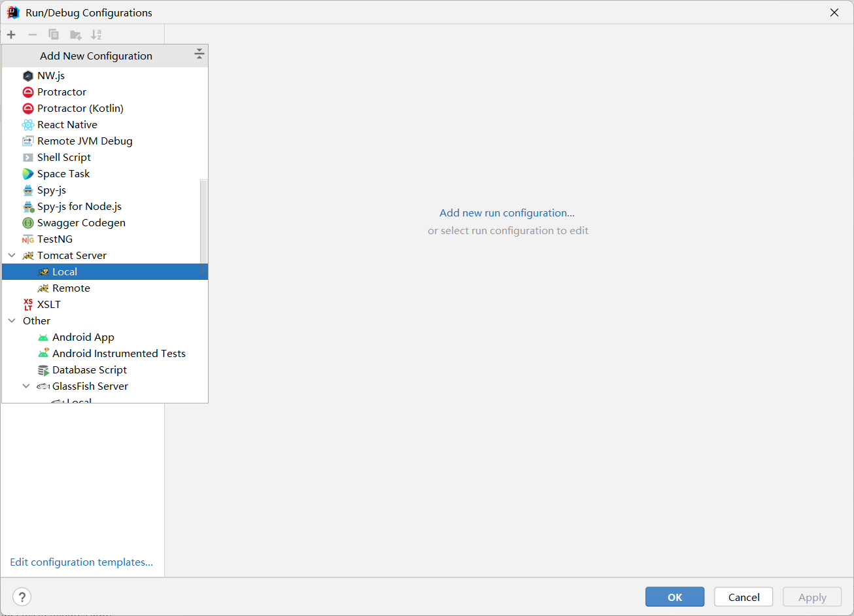Choose the React Native configuration type

point(105,125)
